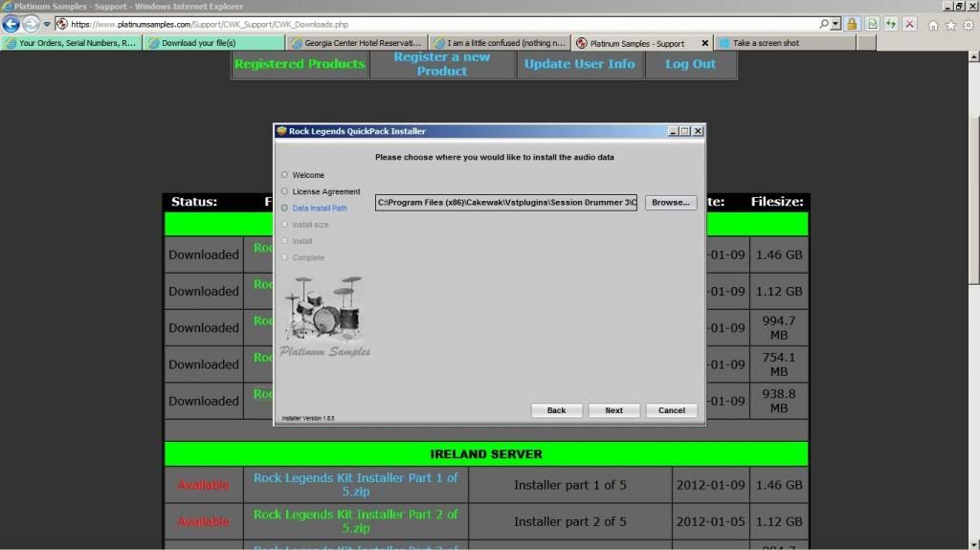The width and height of the screenshot is (980, 550).
Task: Click the security lock icon in address bar
Action: 852,24
